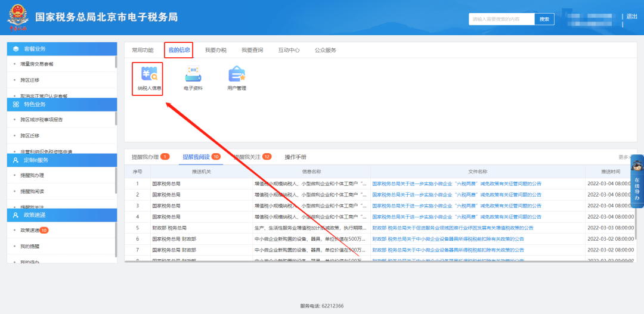Screen dimensions: 644x314
Task: Click the 退出 logout link
Action: tap(632, 17)
